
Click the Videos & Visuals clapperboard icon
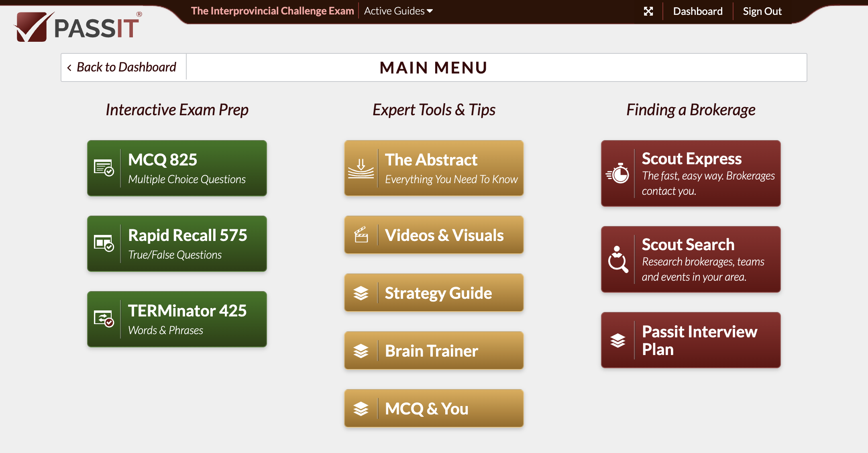point(361,236)
